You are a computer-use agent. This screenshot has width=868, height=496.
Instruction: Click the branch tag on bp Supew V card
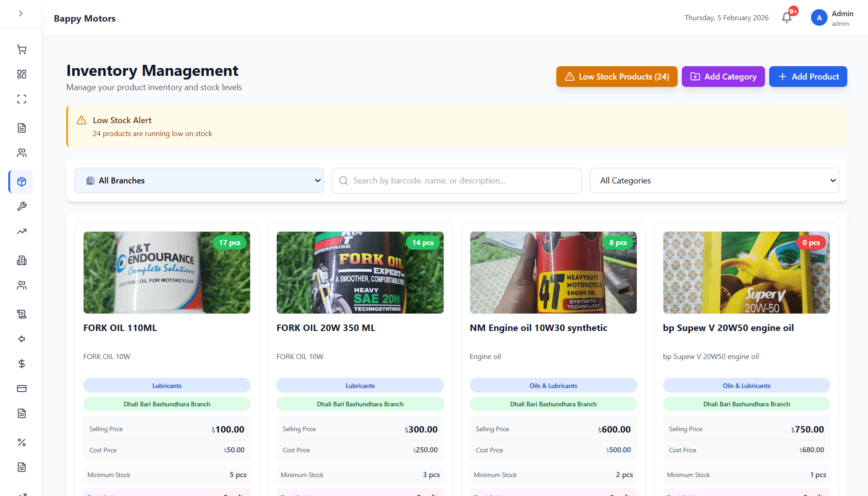[746, 404]
